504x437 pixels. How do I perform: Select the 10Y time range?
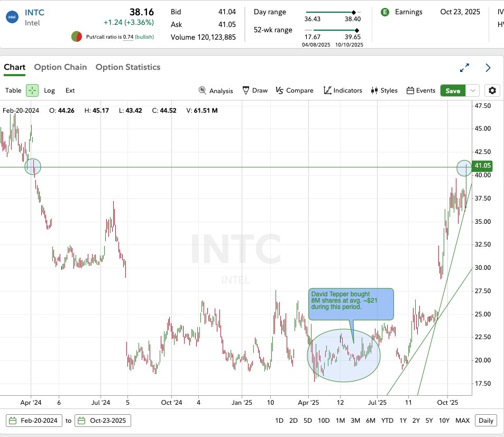pos(444,421)
